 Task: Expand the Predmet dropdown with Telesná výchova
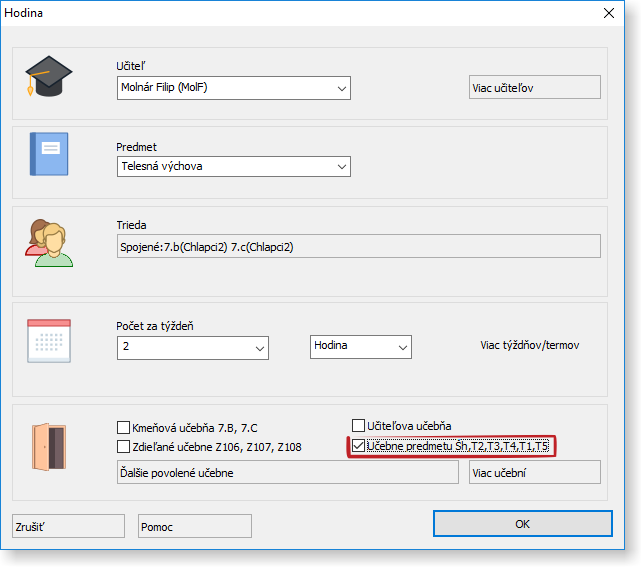click(233, 167)
